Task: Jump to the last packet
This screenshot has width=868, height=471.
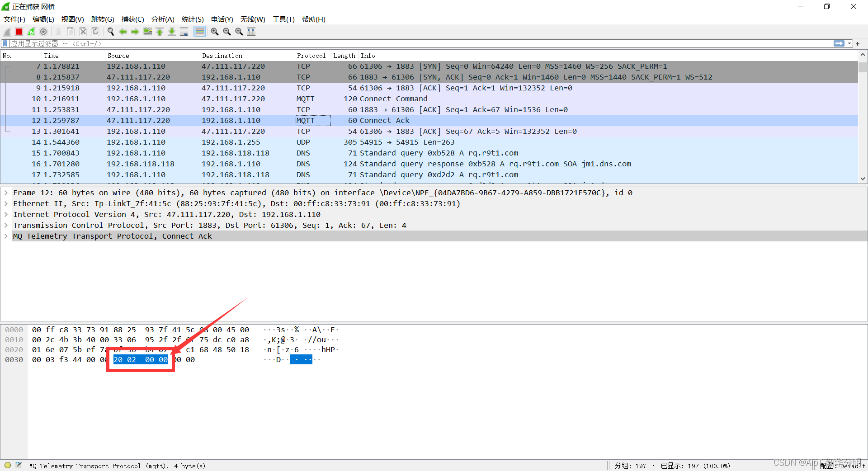Action: 172,32
